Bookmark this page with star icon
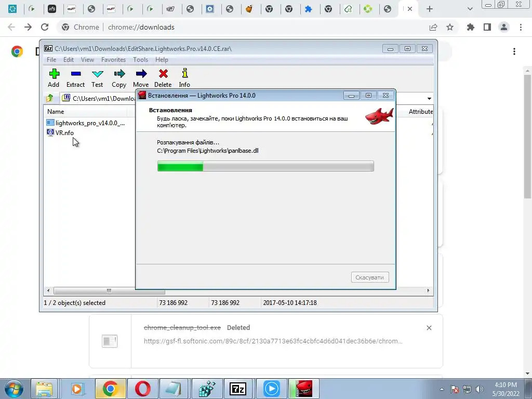 point(450,27)
